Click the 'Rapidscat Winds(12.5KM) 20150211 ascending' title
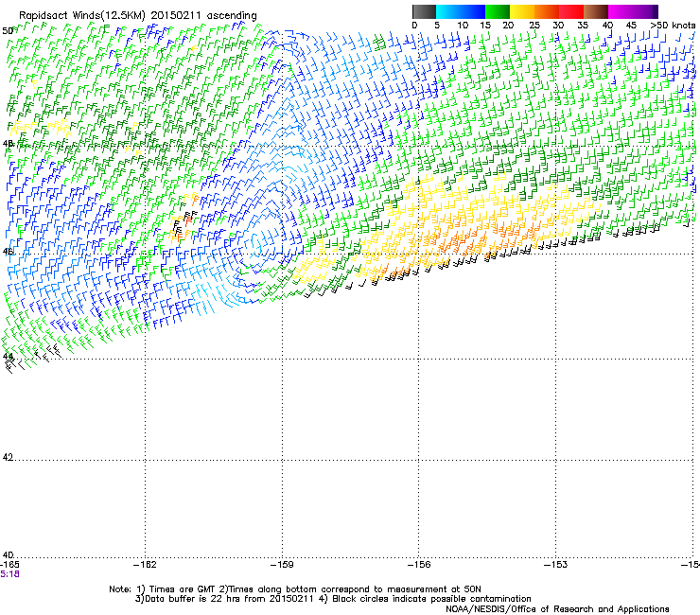Screen dimensions: 700x615 [x=138, y=16]
